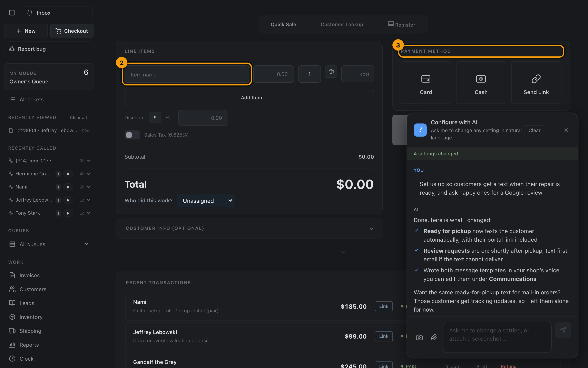Expand the Tony Stark call chevron
The height and width of the screenshot is (368, 588).
pyautogui.click(x=88, y=213)
